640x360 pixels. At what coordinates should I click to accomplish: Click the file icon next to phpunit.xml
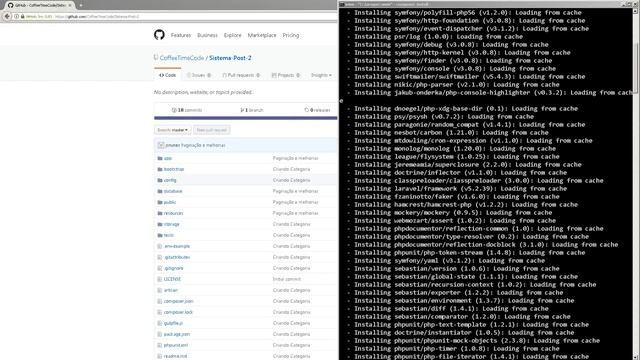pyautogui.click(x=160, y=346)
